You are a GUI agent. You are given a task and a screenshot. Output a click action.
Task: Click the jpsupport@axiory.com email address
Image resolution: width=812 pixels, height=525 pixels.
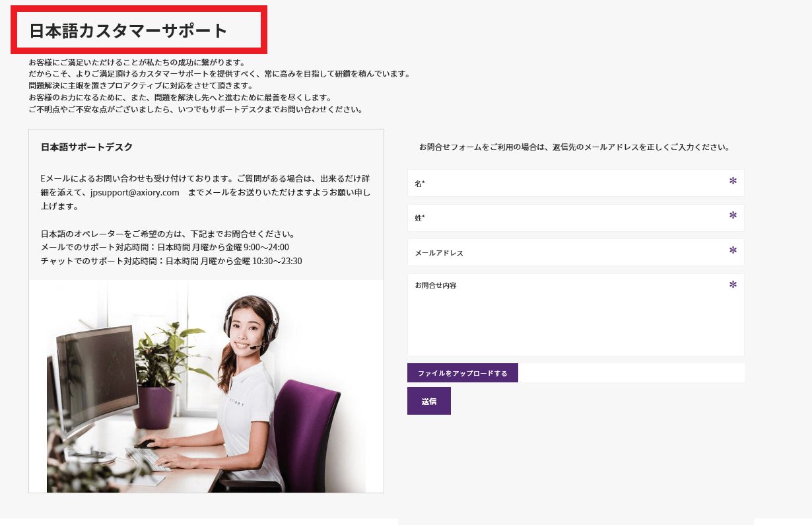(x=135, y=193)
